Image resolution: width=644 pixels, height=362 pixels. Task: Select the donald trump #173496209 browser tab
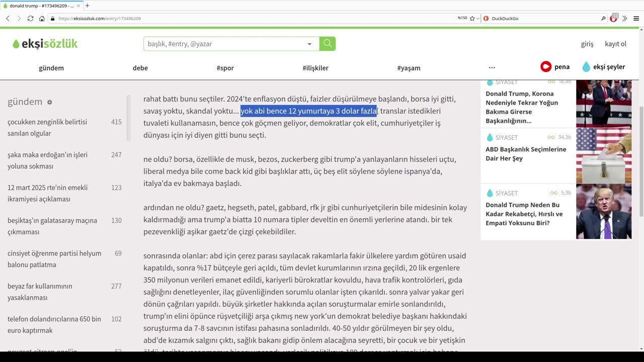pos(41,6)
